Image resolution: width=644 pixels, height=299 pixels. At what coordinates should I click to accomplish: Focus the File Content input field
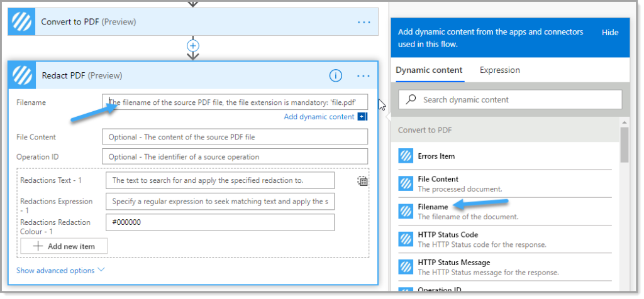pos(235,136)
